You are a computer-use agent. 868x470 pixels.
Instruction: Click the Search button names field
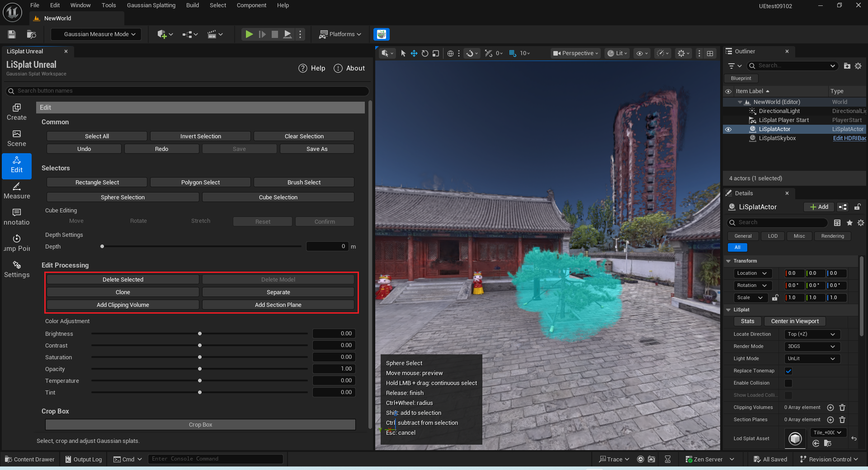187,91
